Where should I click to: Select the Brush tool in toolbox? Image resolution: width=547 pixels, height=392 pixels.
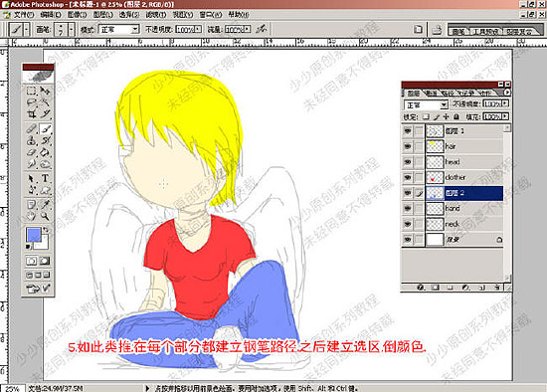click(46, 129)
